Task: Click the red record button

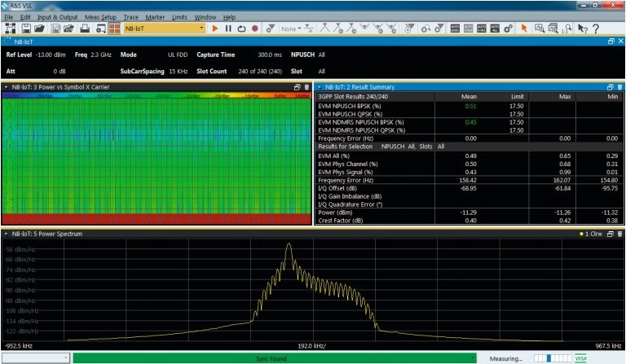Action: (254, 29)
